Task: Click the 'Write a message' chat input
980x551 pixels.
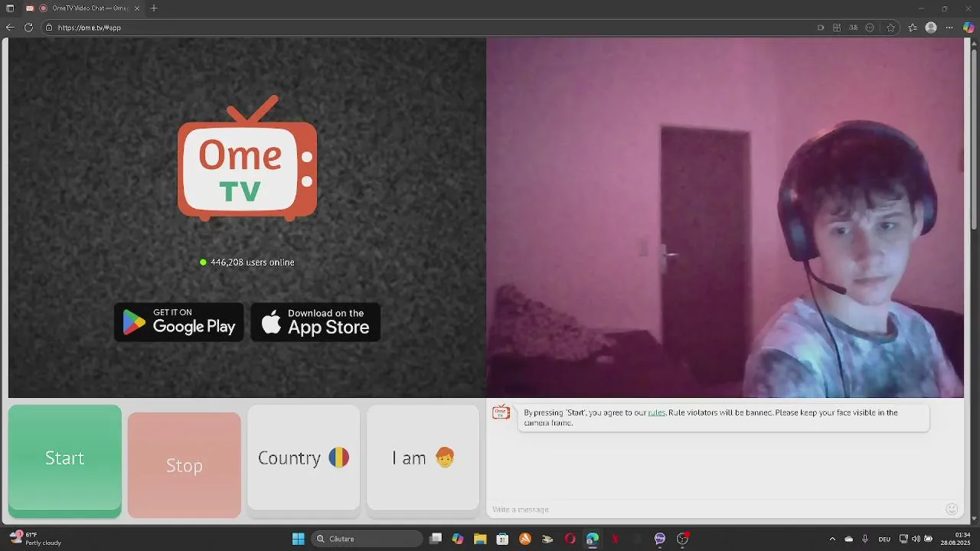Action: pos(716,510)
